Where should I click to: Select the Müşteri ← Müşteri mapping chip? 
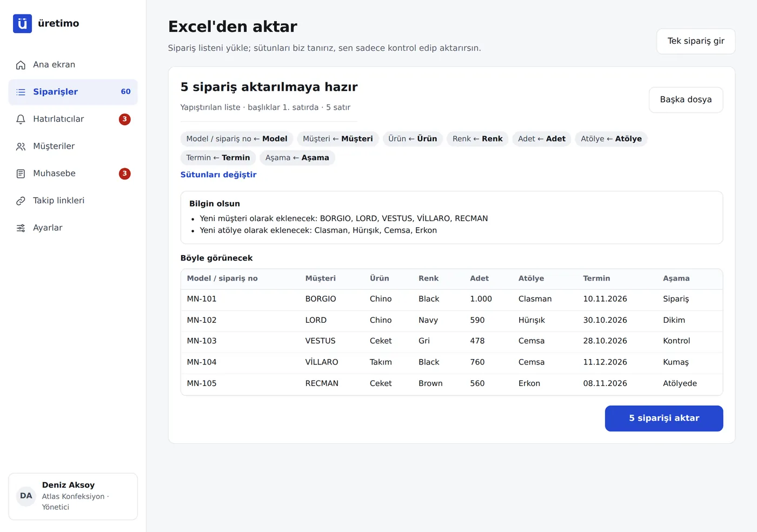coord(338,139)
